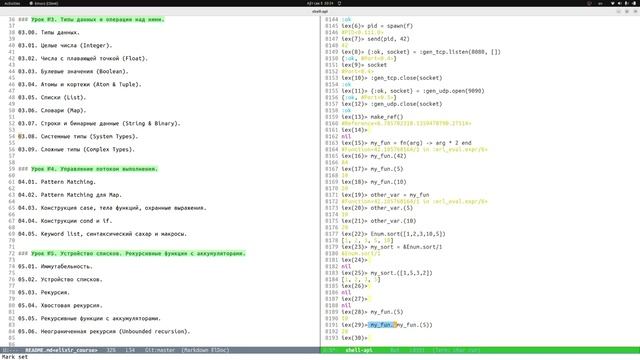Image resolution: width=640 pixels, height=360 pixels.
Task: Click shell line 'iex(16)> my_fun.(42)'
Action: click(x=374, y=156)
